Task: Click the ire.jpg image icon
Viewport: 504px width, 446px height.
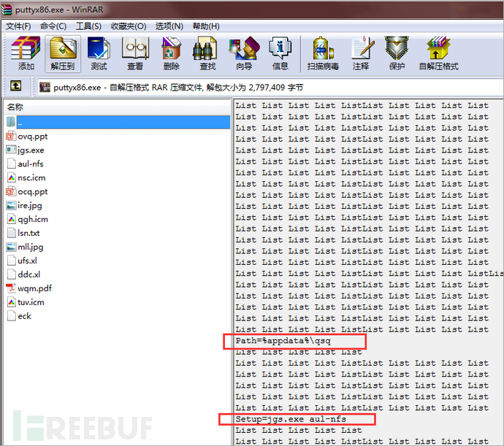Action: pyautogui.click(x=11, y=205)
